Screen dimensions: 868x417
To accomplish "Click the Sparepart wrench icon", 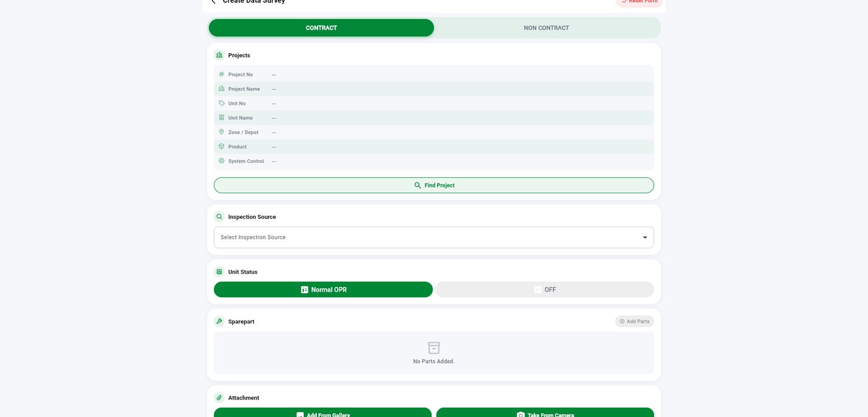I will pyautogui.click(x=219, y=322).
